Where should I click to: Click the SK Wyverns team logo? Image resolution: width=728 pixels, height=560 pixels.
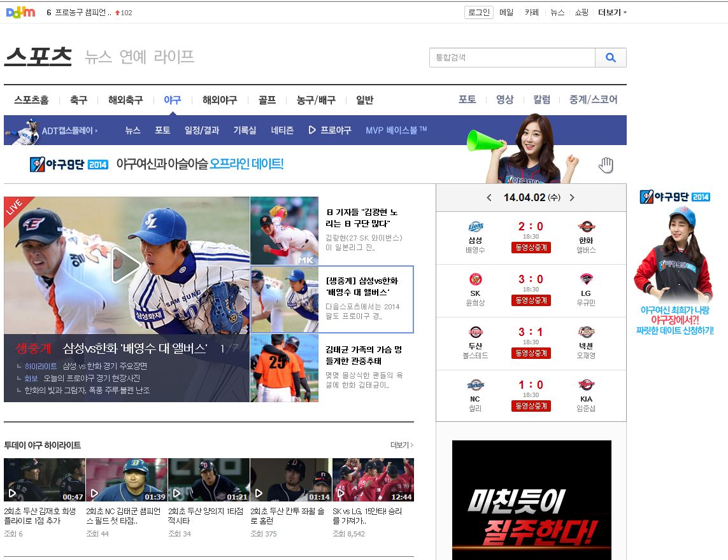click(x=475, y=279)
